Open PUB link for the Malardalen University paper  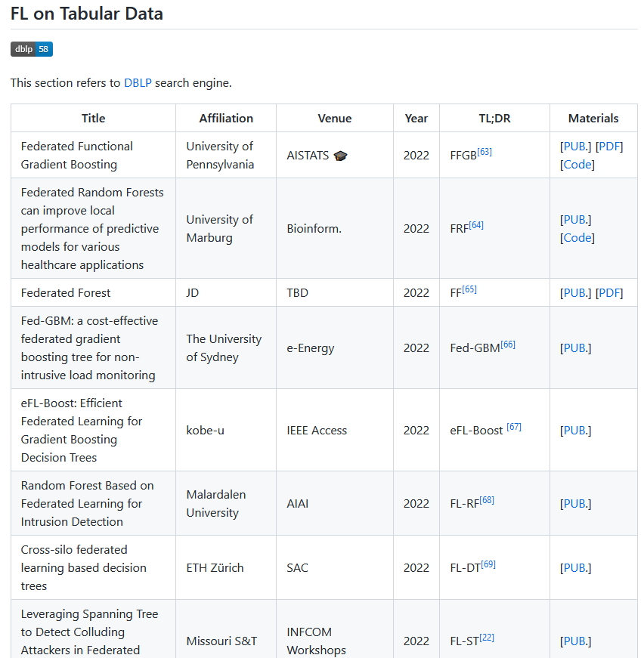pyautogui.click(x=575, y=504)
